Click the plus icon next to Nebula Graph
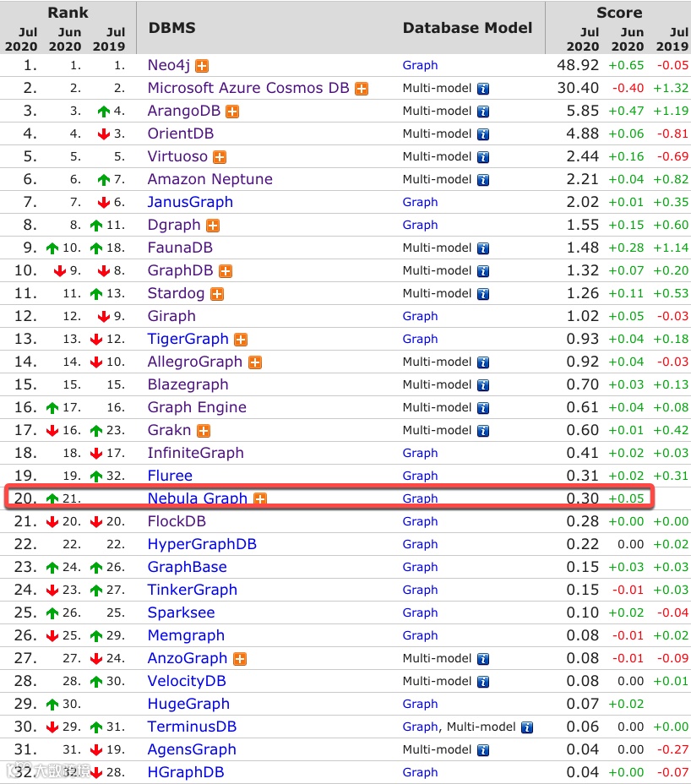This screenshot has height=784, width=691. point(260,498)
